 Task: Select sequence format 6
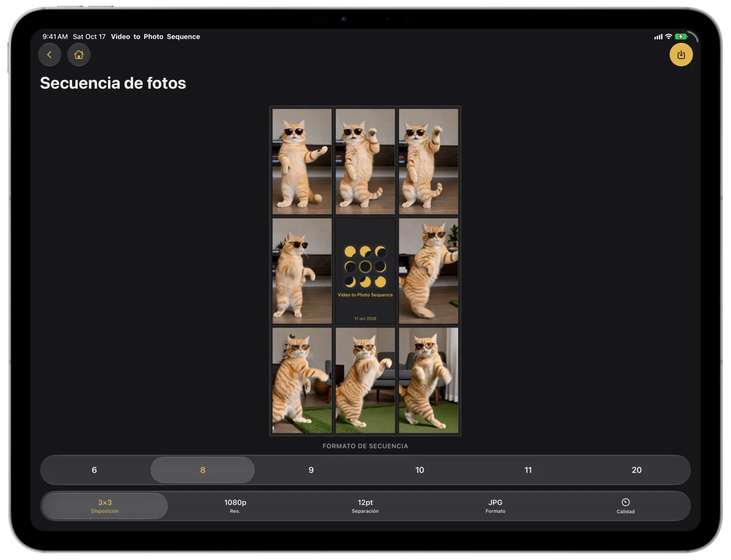tap(94, 470)
